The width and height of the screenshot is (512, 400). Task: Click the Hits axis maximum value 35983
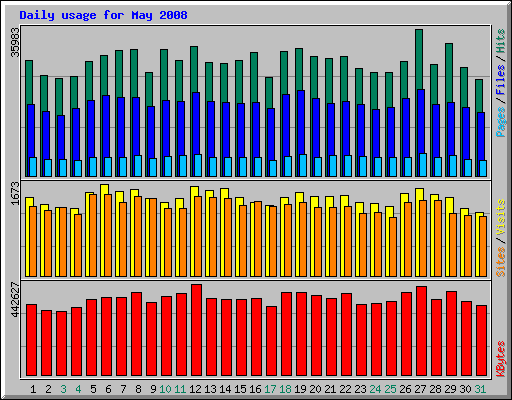point(15,42)
